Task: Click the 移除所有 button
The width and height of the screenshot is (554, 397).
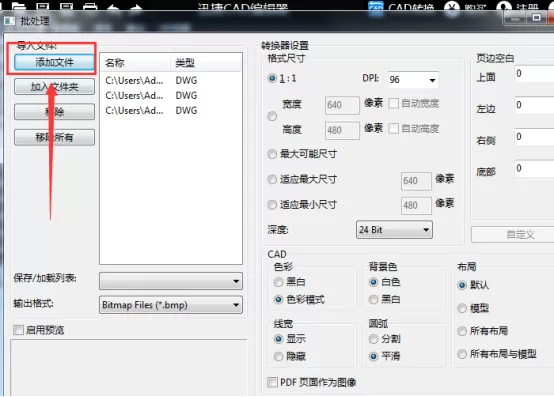Action: 54,137
